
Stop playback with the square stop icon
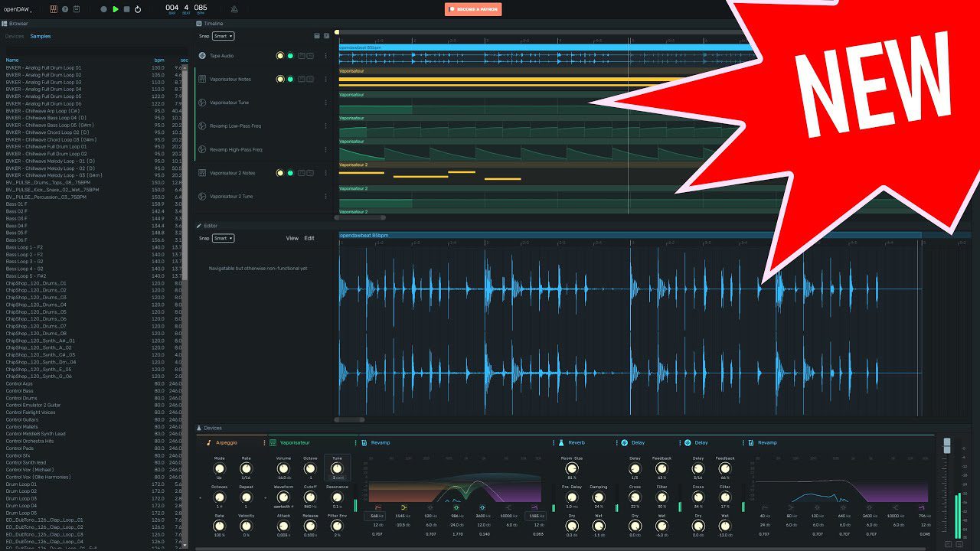point(126,9)
